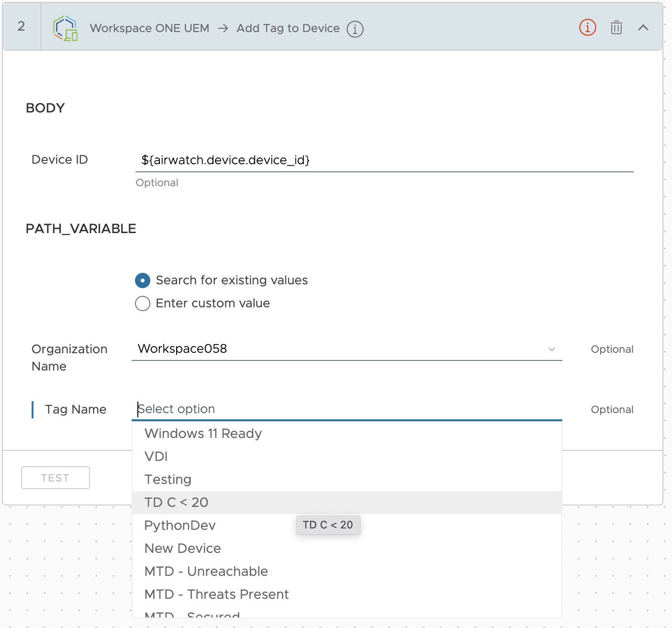Select MTD - Threats Present tag

tap(216, 594)
